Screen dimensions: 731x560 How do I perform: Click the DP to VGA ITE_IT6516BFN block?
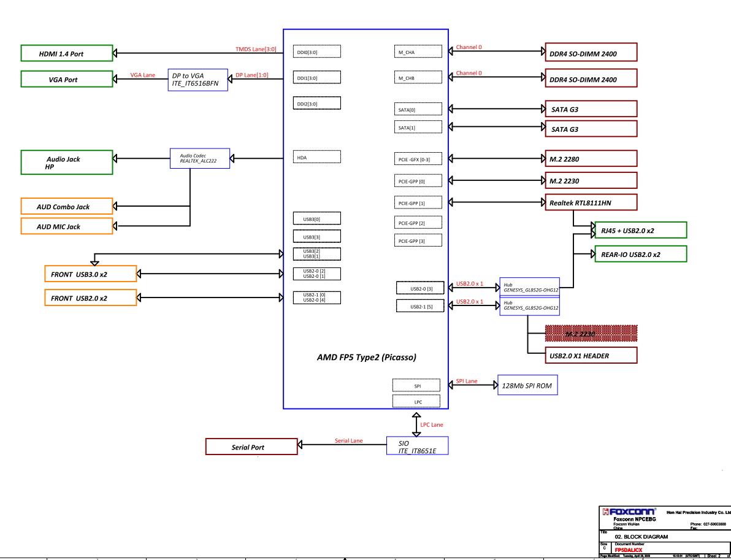click(x=197, y=80)
